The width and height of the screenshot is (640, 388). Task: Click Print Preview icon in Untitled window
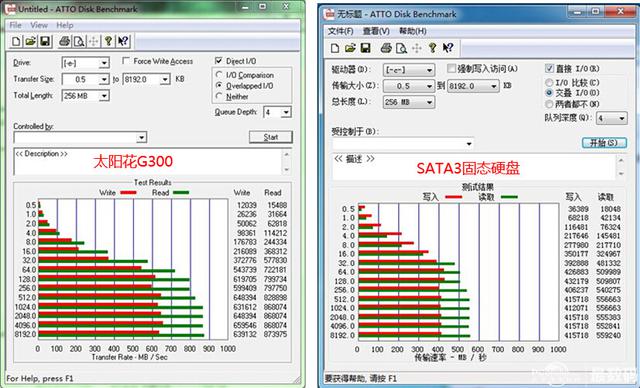pyautogui.click(x=79, y=41)
